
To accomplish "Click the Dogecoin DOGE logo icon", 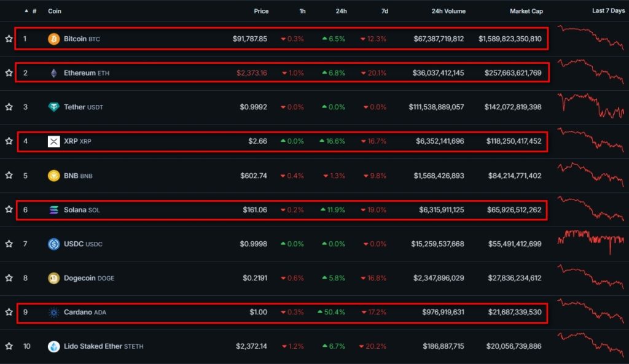I will (x=54, y=278).
